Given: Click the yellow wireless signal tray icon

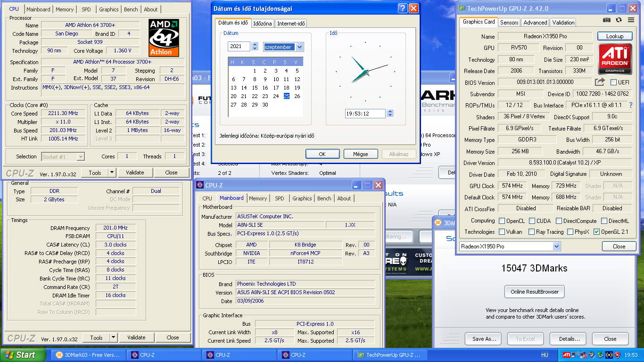Looking at the screenshot, I should point(609,355).
